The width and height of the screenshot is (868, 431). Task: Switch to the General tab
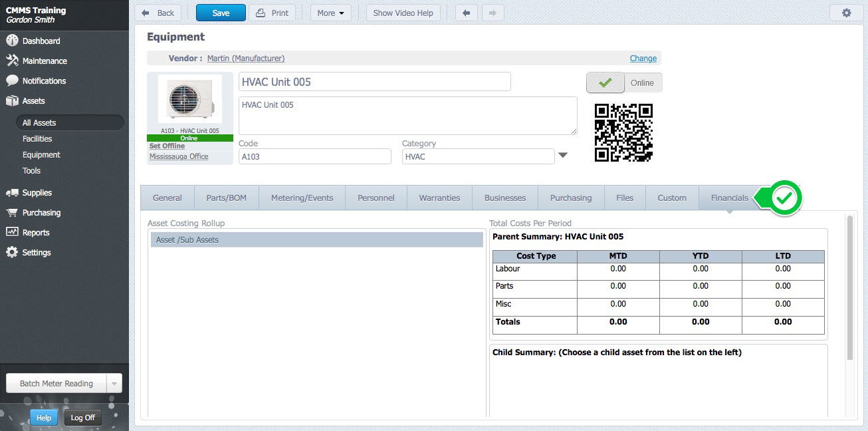click(x=167, y=198)
